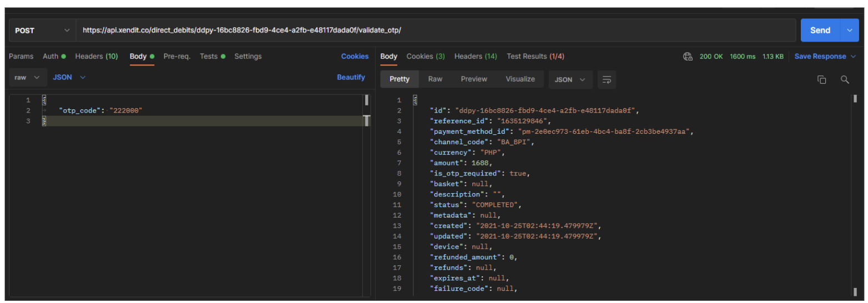Click the "is_otp_required" true value
The image size is (868, 303).
pos(518,174)
